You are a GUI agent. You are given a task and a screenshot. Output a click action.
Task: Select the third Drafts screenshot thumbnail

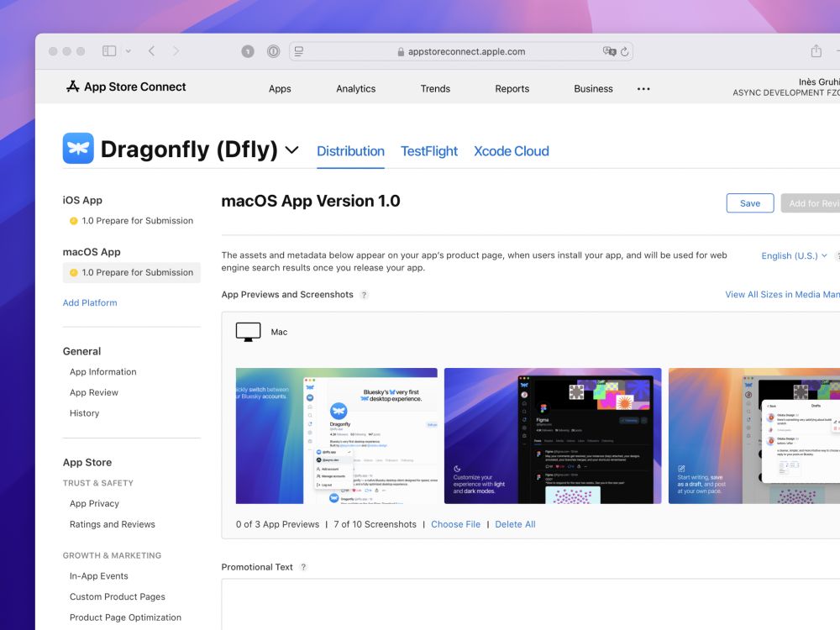754,435
